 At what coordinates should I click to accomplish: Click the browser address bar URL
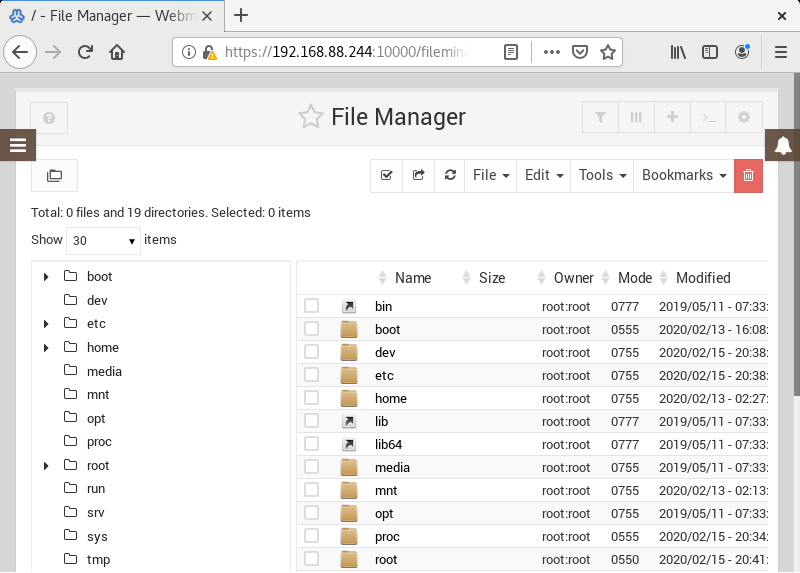[345, 52]
